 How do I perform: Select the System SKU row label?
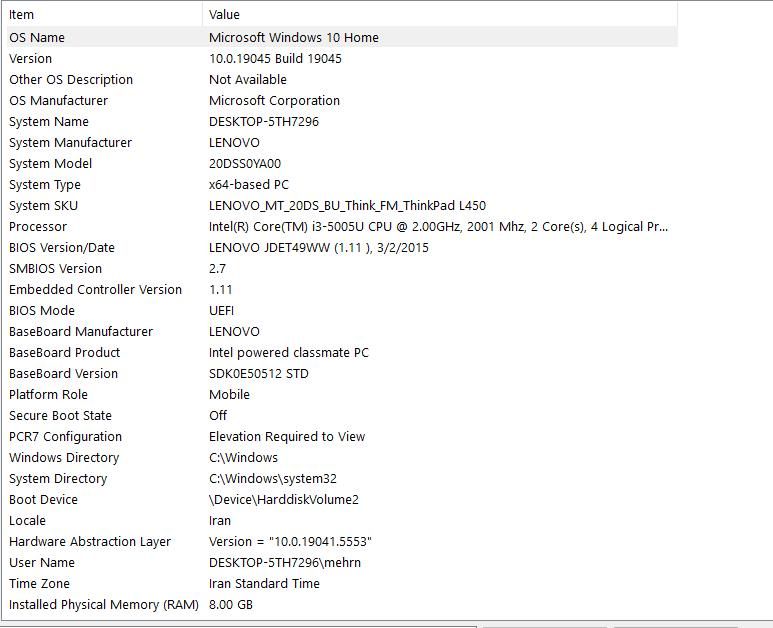coord(43,206)
